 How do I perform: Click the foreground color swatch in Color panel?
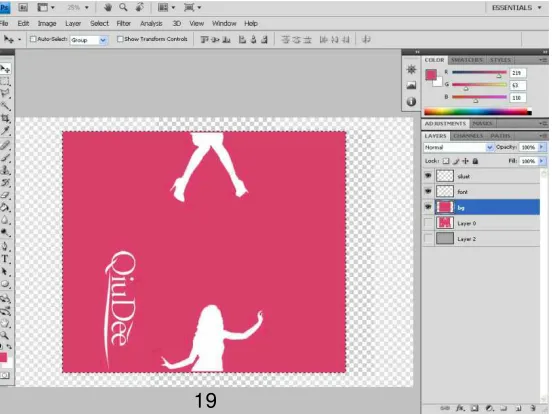[x=431, y=75]
